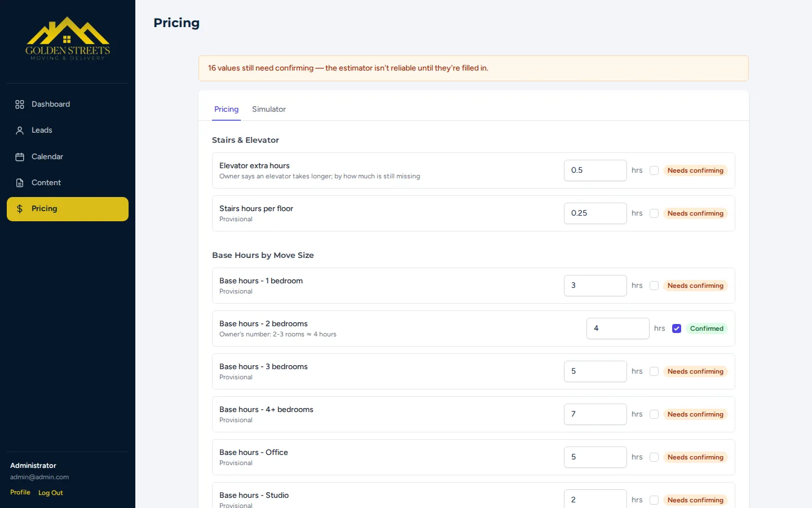
Task: Click the Content document icon
Action: [20, 183]
